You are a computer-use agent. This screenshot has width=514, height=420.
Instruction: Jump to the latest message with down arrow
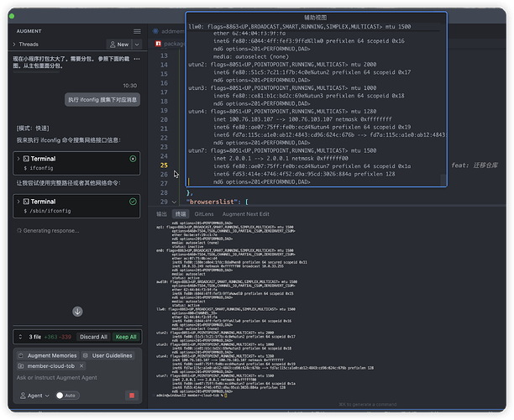coord(78,312)
